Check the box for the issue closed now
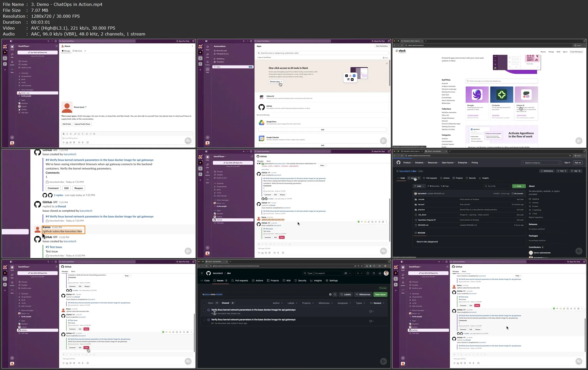The width and height of the screenshot is (588, 370). pos(204,310)
